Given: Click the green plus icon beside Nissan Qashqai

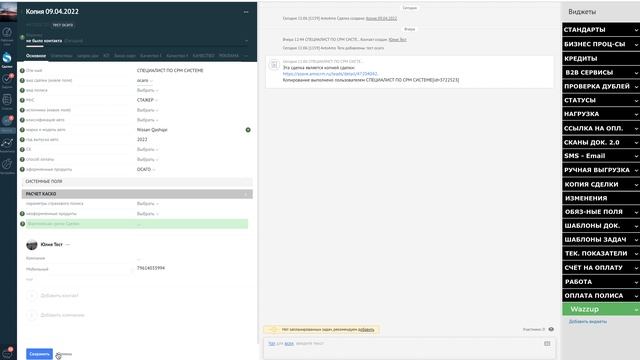Looking at the screenshot, I should 248,130.
